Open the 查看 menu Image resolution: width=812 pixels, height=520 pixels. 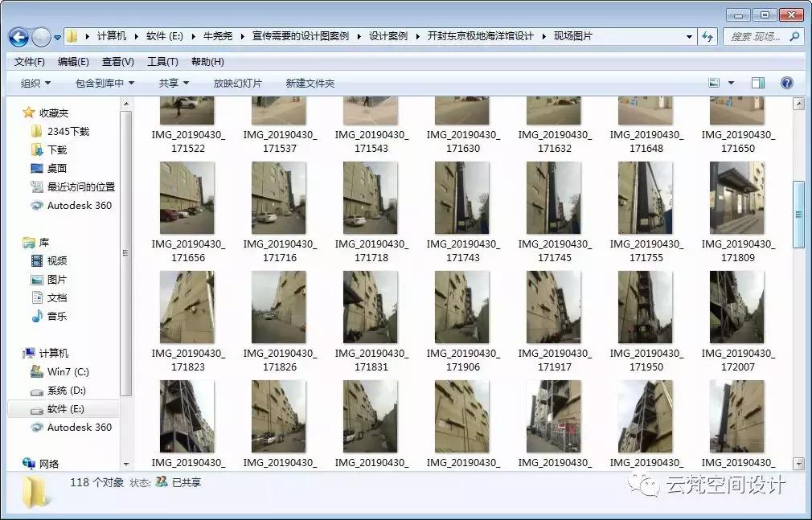tap(117, 61)
